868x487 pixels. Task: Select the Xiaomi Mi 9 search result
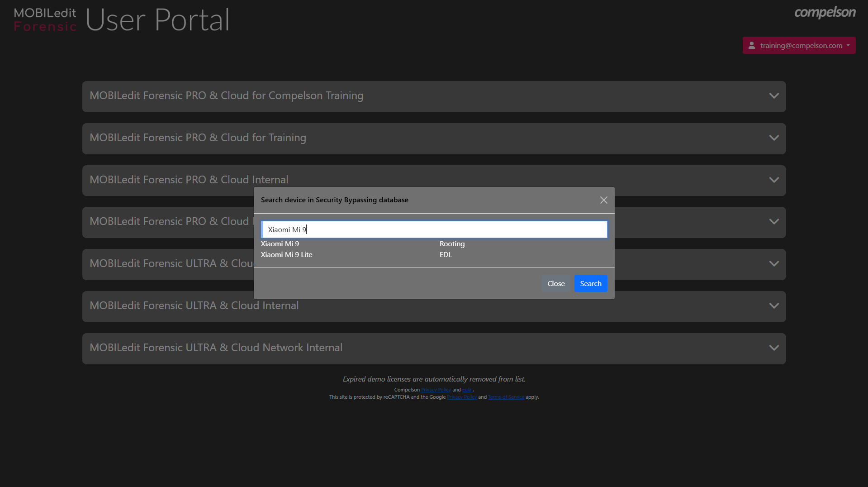click(280, 244)
